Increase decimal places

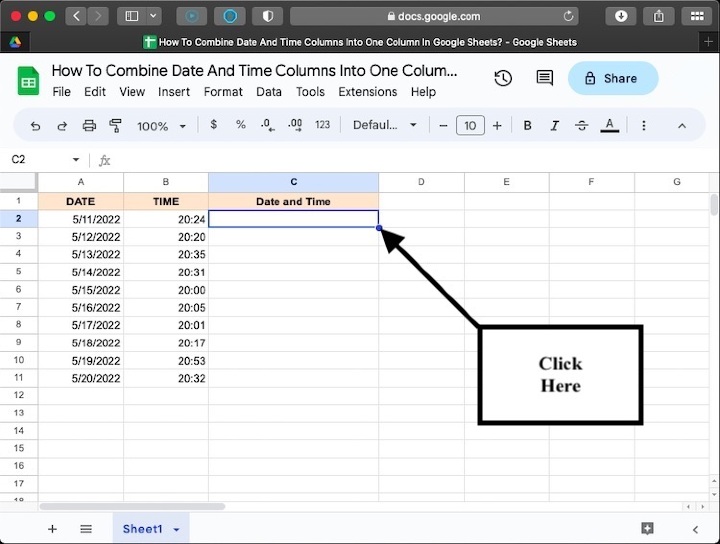[295, 125]
